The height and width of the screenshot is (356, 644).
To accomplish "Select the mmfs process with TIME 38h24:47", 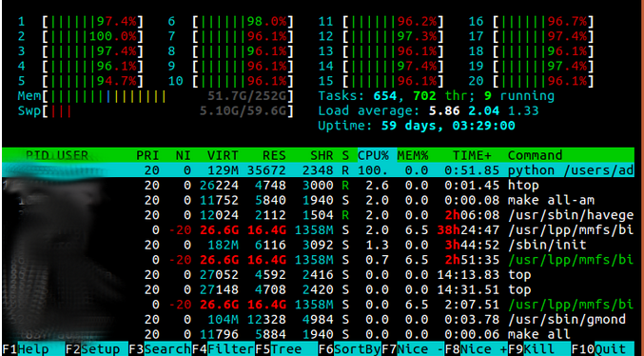I will tap(319, 229).
